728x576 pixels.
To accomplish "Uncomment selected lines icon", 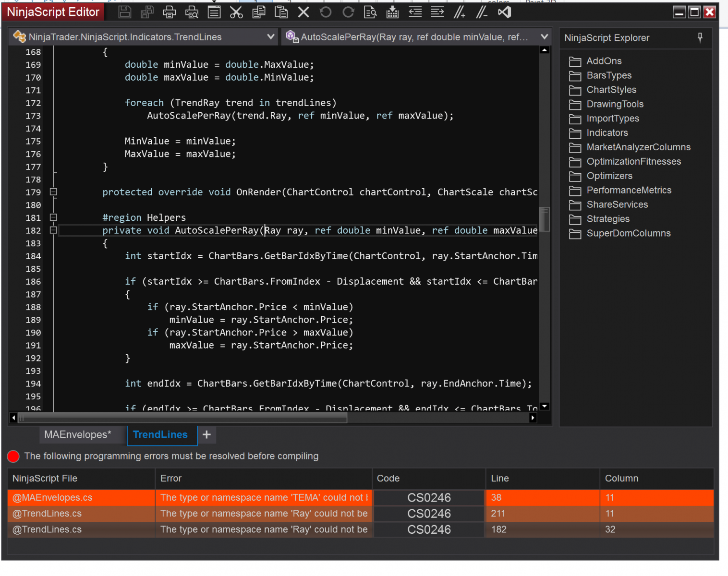I will 482,12.
